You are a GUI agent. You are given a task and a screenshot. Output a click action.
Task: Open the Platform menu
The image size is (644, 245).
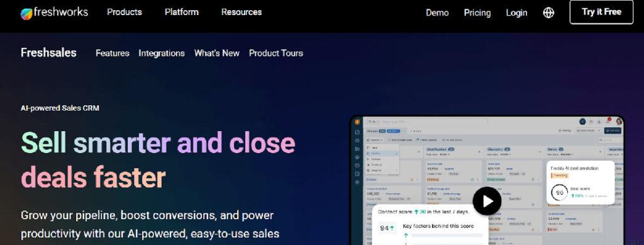click(182, 12)
